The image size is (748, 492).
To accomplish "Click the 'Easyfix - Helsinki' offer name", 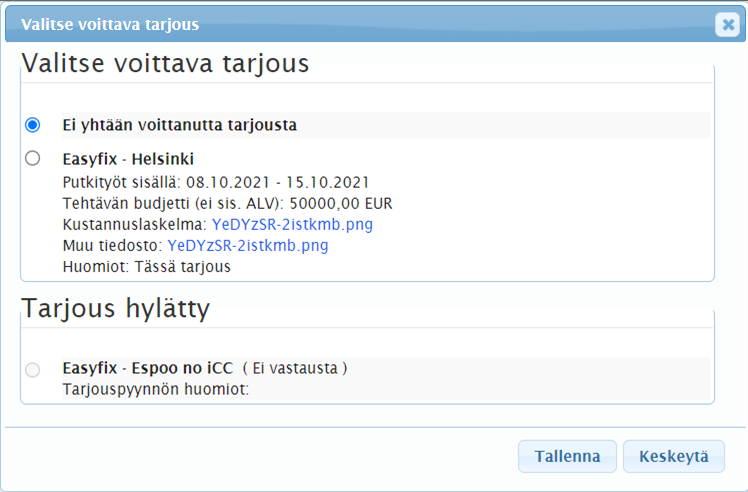I will click(128, 159).
